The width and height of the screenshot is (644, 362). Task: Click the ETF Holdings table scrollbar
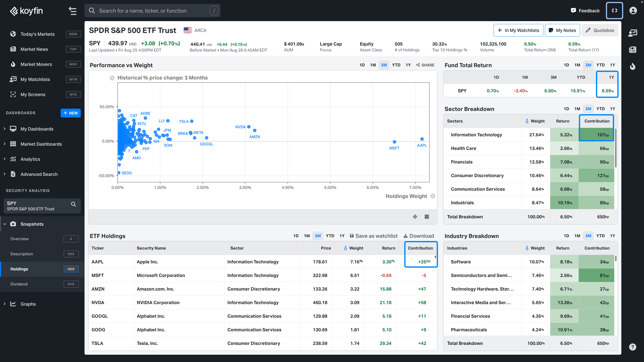click(435, 257)
